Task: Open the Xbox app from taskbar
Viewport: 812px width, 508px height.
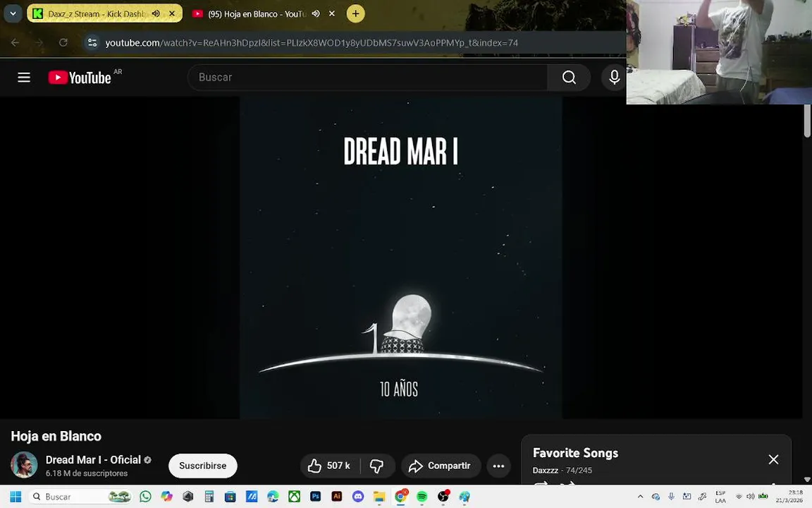Action: (x=294, y=497)
